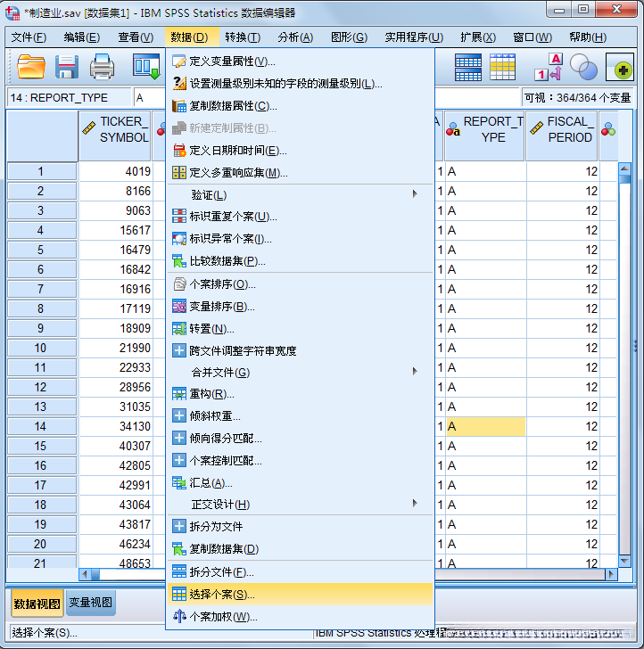644x649 pixels.
Task: Open the 帮助(H) menu
Action: [588, 37]
